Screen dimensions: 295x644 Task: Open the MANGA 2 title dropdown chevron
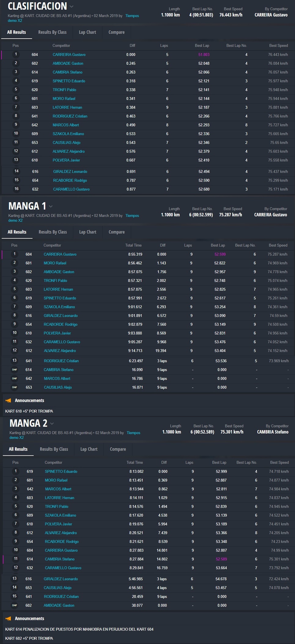point(52,424)
